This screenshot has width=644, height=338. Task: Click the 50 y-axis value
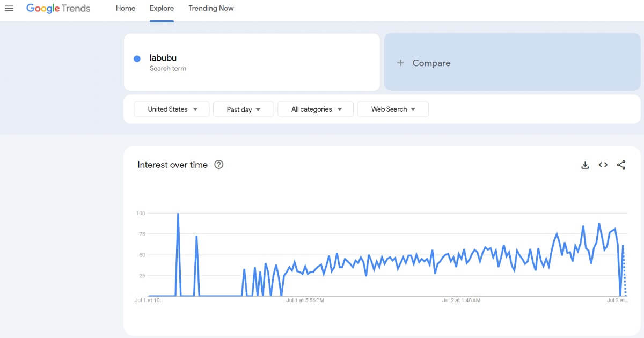[x=142, y=255]
